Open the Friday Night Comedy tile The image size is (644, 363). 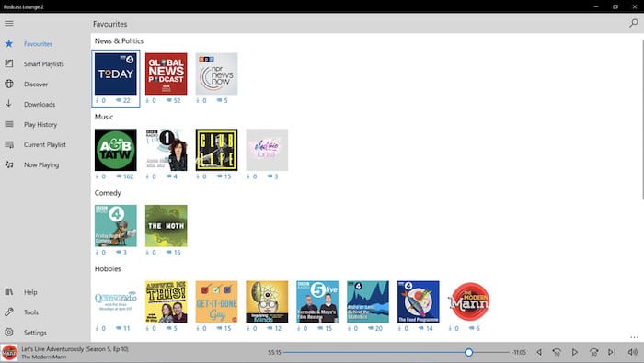tap(115, 225)
